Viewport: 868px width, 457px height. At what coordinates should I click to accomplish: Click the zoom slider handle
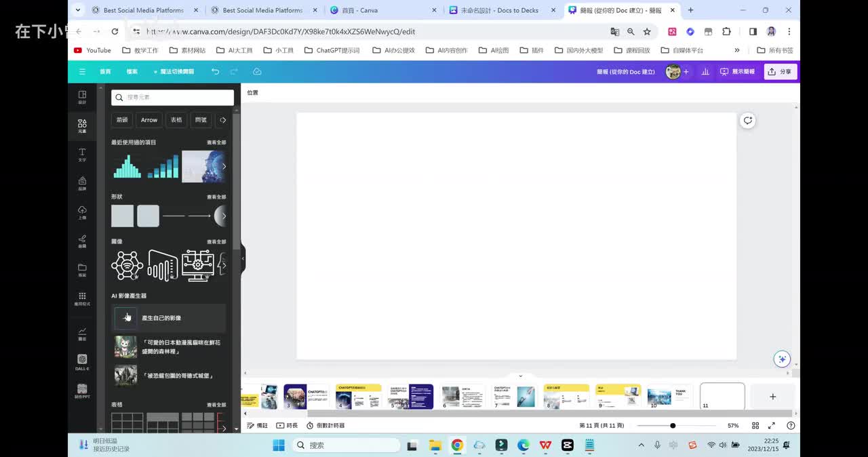(673, 426)
